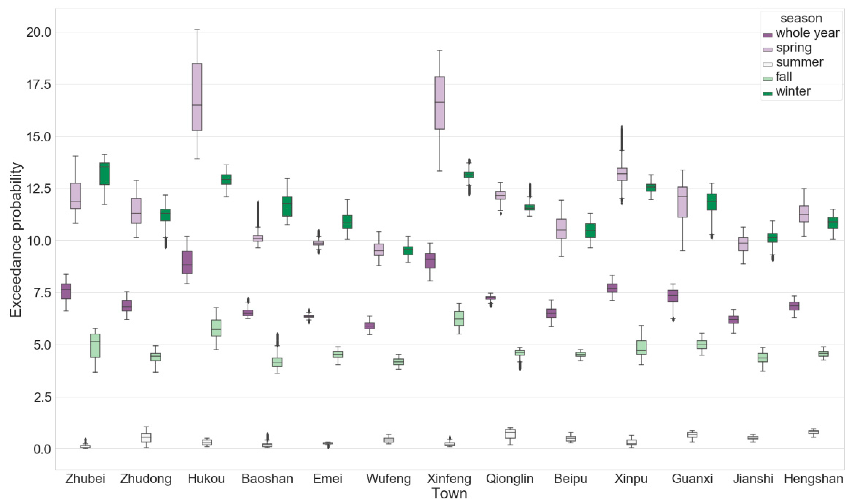Click the Guanxi spring box

(682, 202)
